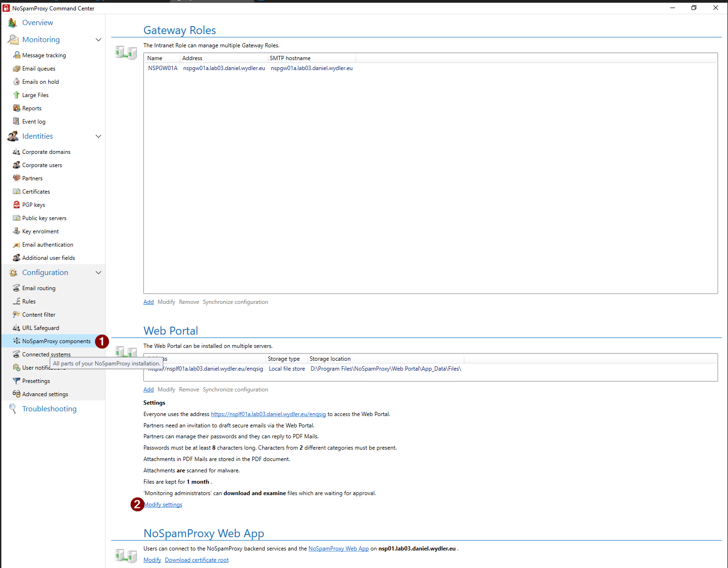Screen dimensions: 728x568
Task: Select Email routing in Configuration
Action: [38, 288]
